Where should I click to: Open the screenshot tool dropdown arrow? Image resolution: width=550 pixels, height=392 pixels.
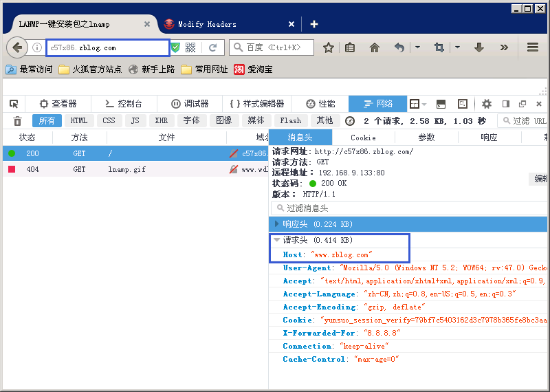[x=456, y=47]
